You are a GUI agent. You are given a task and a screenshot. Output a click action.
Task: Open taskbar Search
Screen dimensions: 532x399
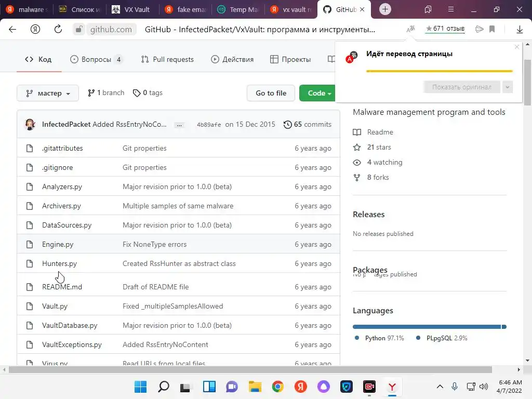click(x=164, y=387)
